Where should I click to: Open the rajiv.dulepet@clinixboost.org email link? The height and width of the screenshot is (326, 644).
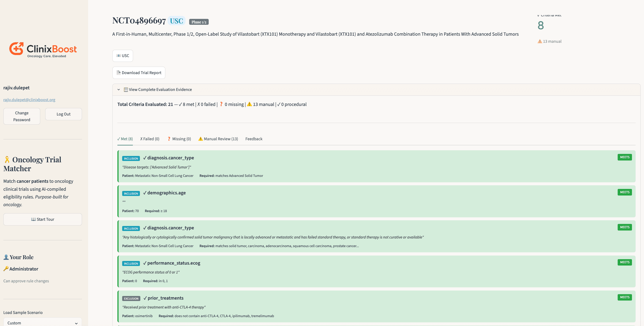click(x=29, y=100)
